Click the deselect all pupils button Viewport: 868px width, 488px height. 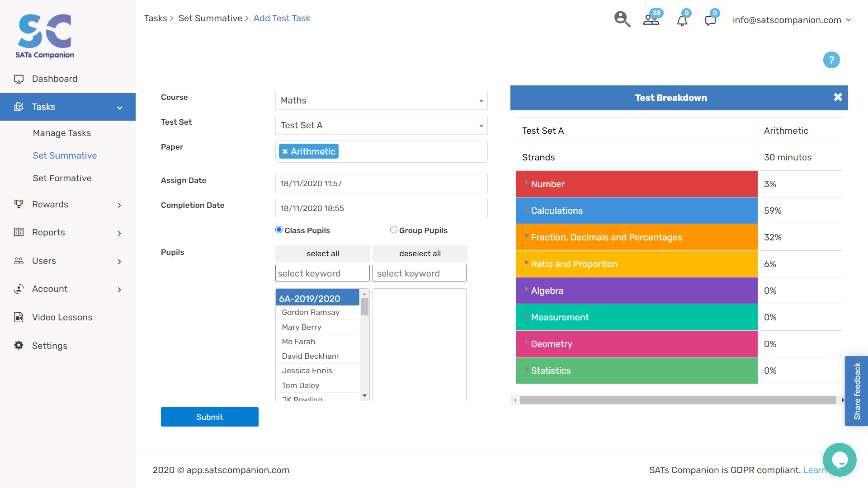[420, 253]
